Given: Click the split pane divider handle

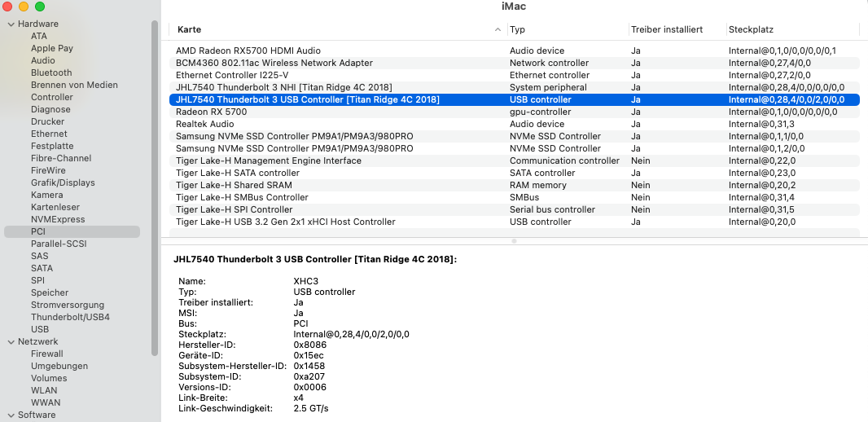Looking at the screenshot, I should [x=514, y=241].
